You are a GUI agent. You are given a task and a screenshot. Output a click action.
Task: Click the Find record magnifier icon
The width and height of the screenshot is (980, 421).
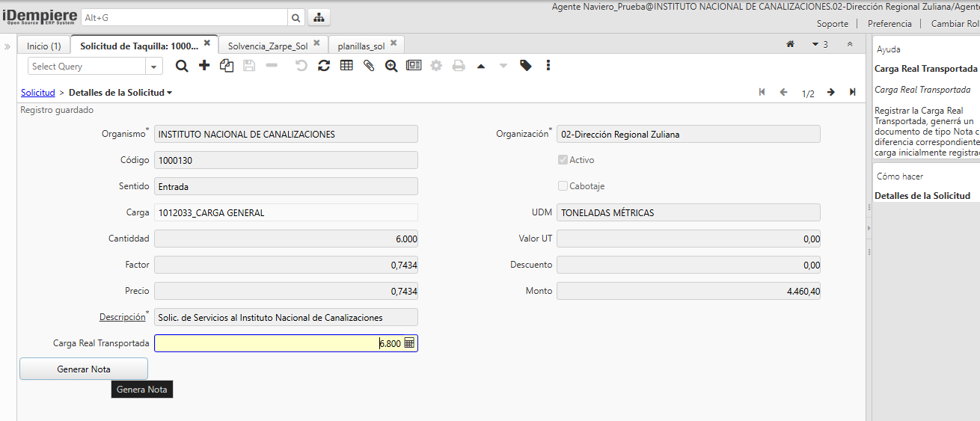click(182, 66)
